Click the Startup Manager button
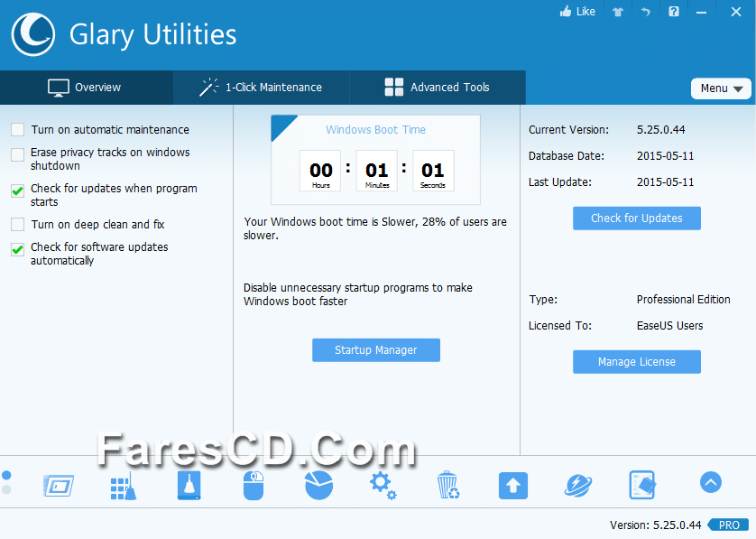The width and height of the screenshot is (756, 539). (x=375, y=349)
